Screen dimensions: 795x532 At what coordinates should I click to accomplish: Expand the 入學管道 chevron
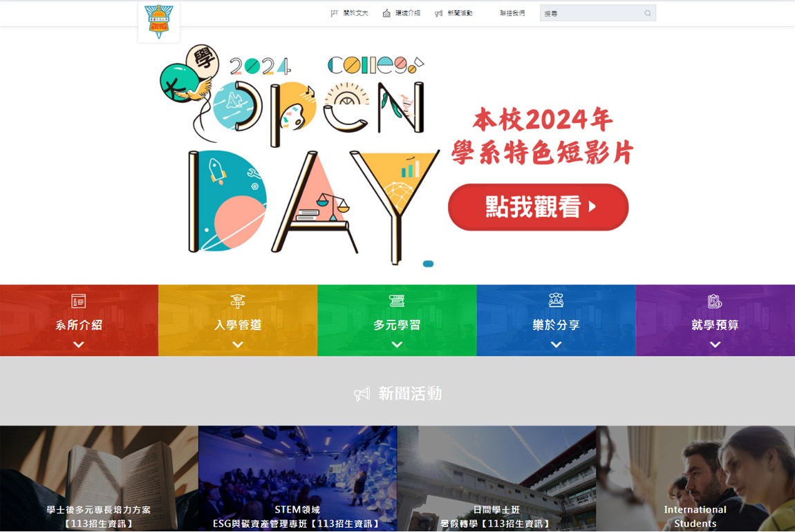[238, 345]
